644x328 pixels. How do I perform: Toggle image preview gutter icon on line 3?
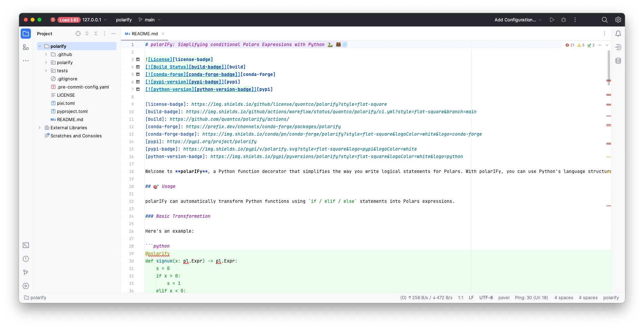pyautogui.click(x=138, y=59)
